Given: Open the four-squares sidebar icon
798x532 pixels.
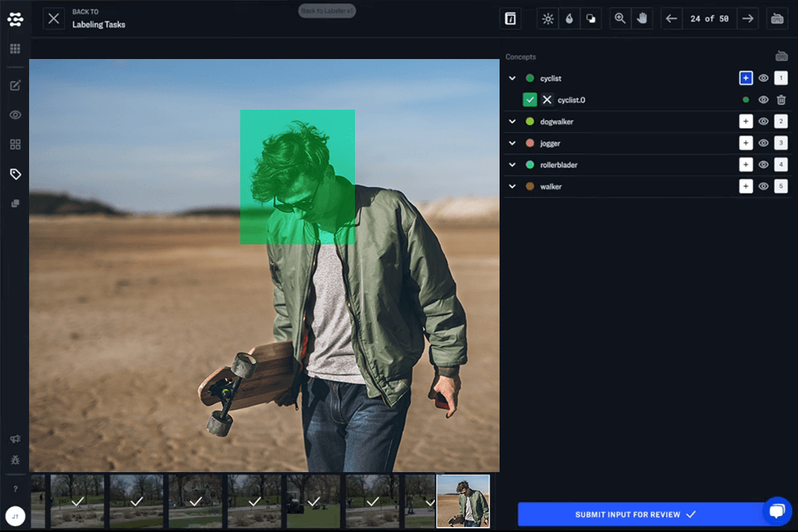Looking at the screenshot, I should [15, 145].
